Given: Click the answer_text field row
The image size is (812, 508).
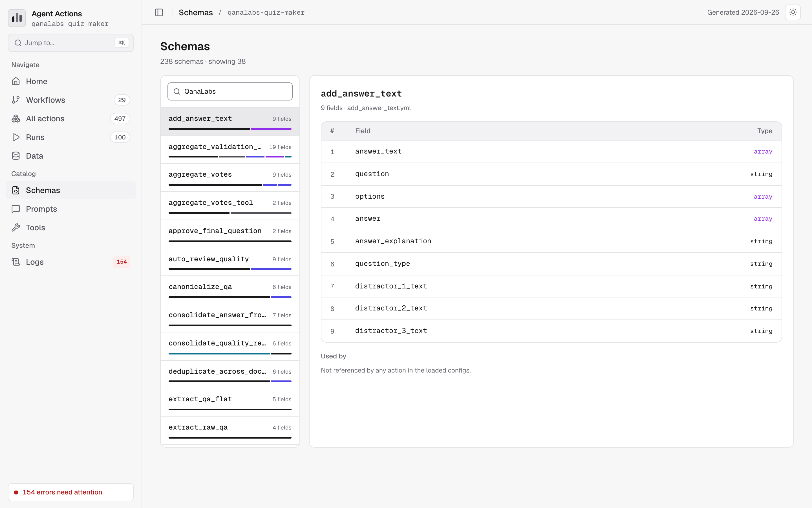Looking at the screenshot, I should click(551, 152).
